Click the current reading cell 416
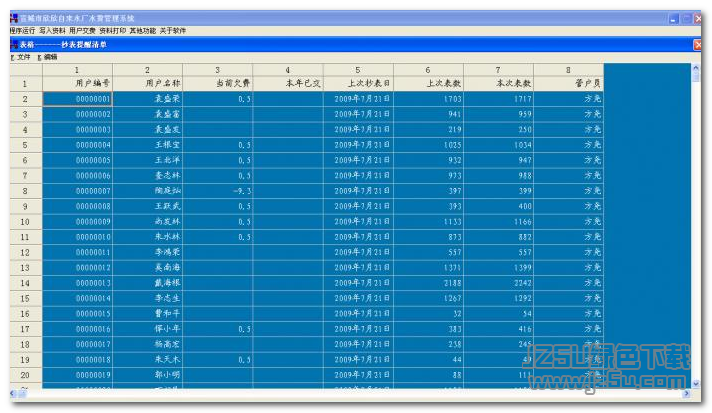This screenshot has height=413, width=712. coord(499,329)
